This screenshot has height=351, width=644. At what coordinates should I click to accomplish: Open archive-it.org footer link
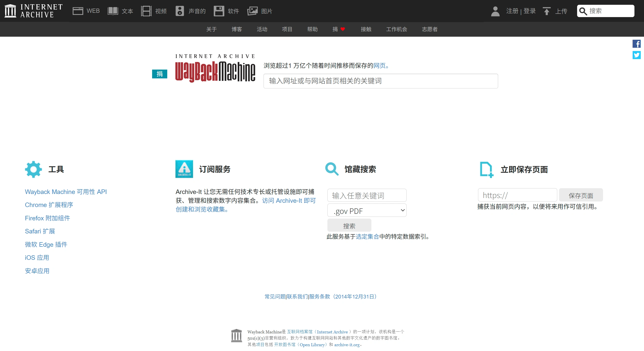pos(347,345)
